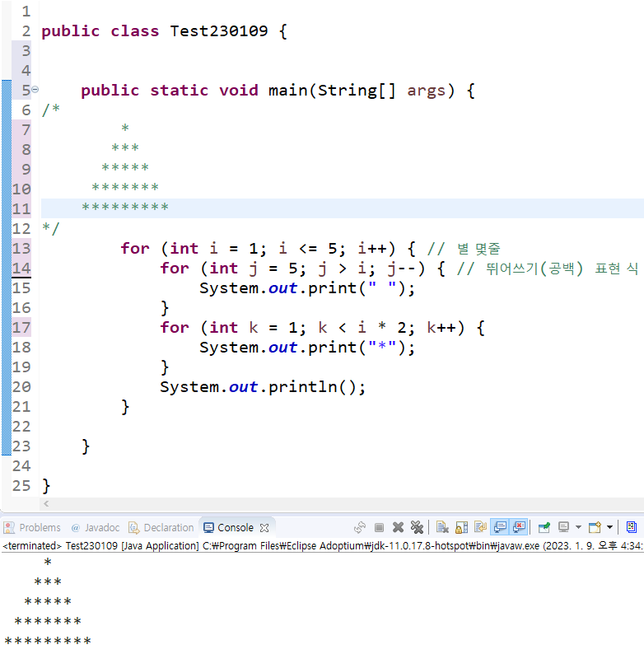Click the highlighted nine-star comment line
This screenshot has height=654, width=644.
[x=125, y=208]
